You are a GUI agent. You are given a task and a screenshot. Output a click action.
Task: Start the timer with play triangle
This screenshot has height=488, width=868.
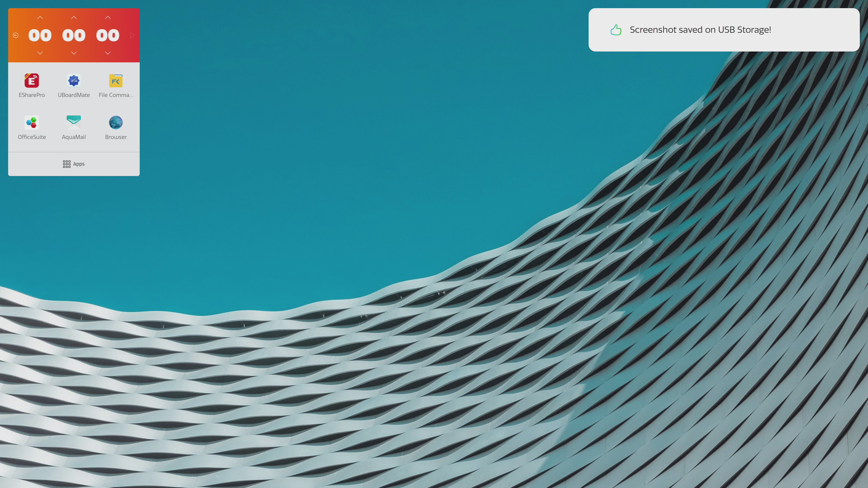pyautogui.click(x=132, y=35)
